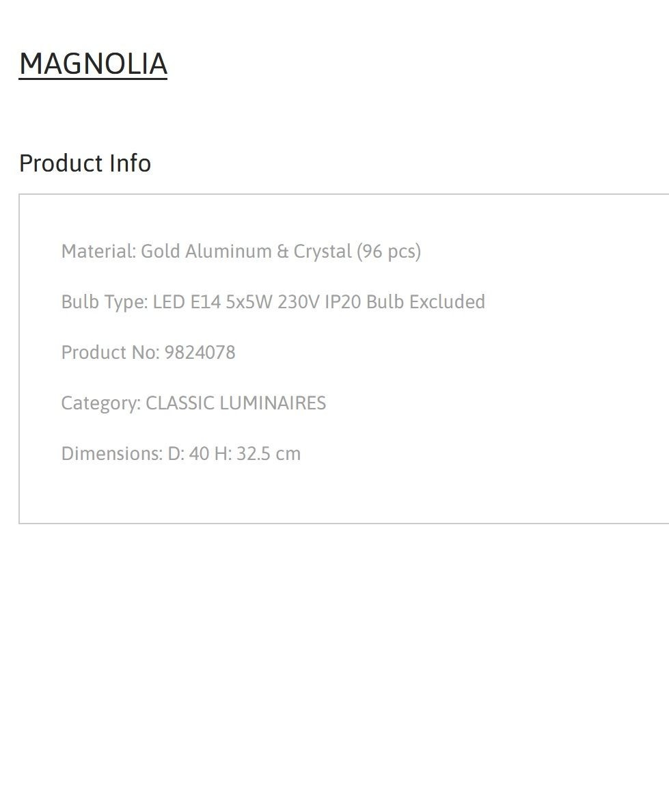Select the 'Gold Aluminum & Crystal' text

(x=246, y=251)
